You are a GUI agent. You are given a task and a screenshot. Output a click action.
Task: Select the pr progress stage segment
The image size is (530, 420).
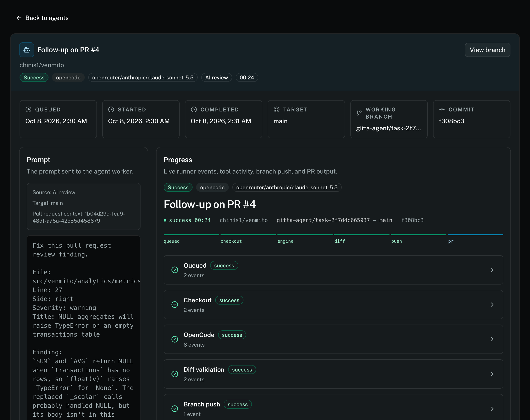476,239
